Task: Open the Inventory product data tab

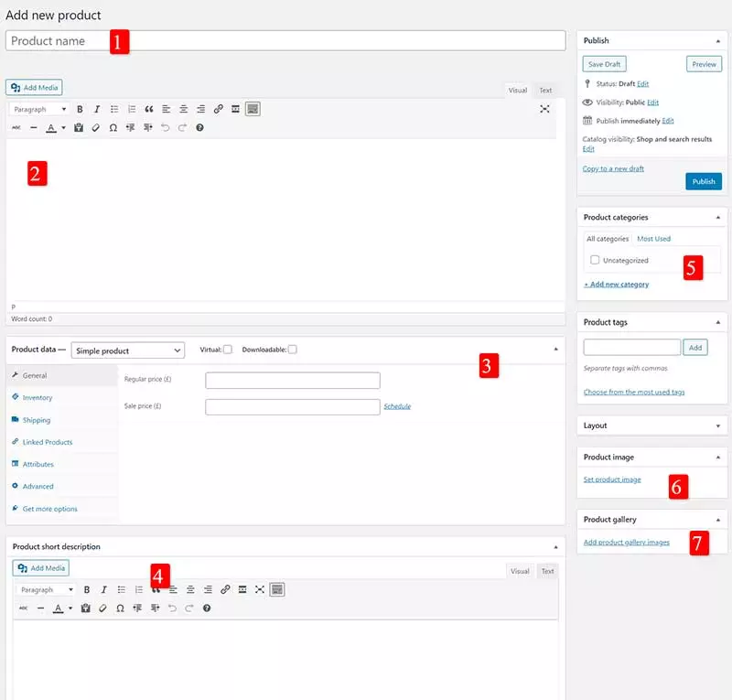Action: 38,398
